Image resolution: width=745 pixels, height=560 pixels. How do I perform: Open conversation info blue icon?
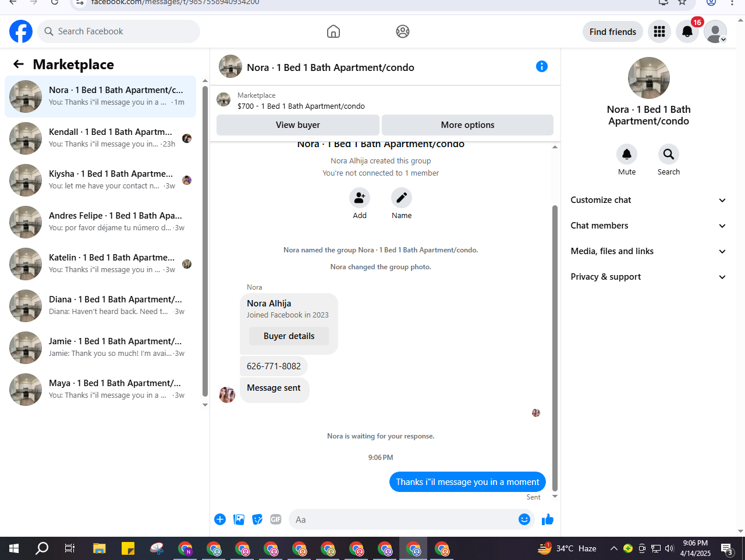pyautogui.click(x=542, y=66)
